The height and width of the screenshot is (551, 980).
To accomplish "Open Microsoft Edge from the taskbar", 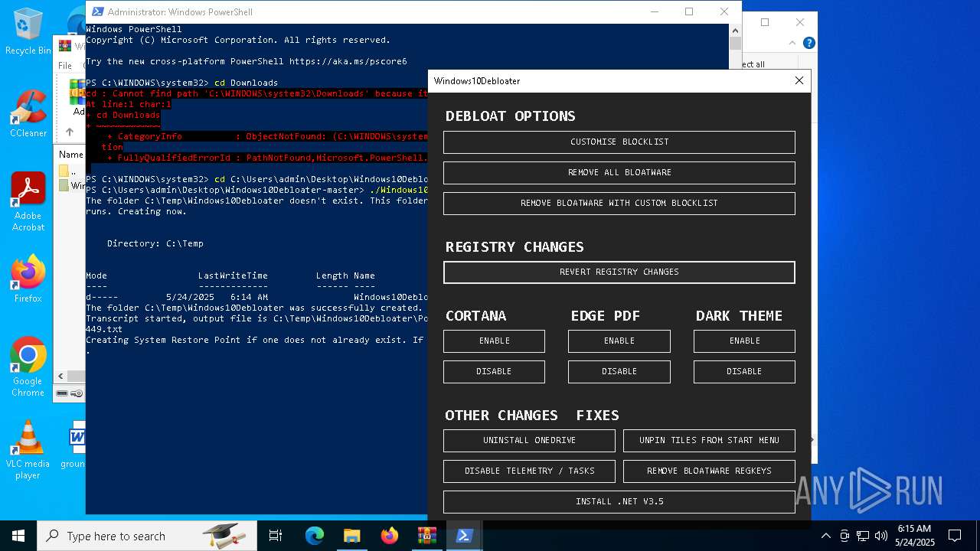I will (314, 536).
